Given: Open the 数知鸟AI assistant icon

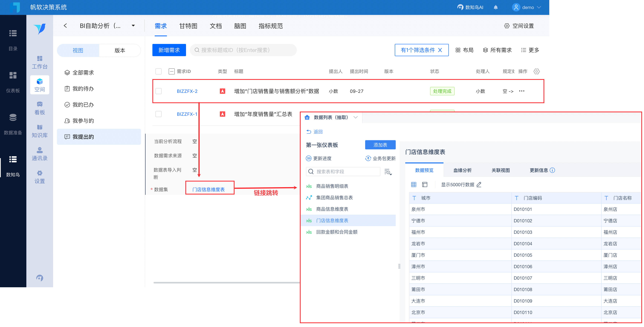Looking at the screenshot, I should tap(460, 7).
